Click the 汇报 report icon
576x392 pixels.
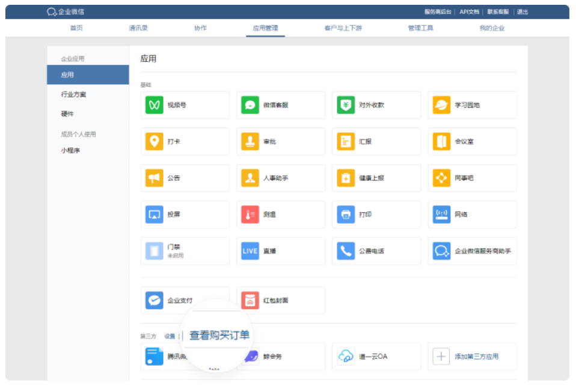coord(346,141)
